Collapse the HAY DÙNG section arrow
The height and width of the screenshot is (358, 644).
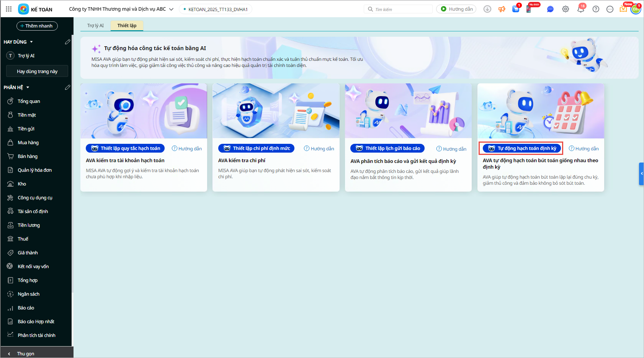click(x=31, y=42)
